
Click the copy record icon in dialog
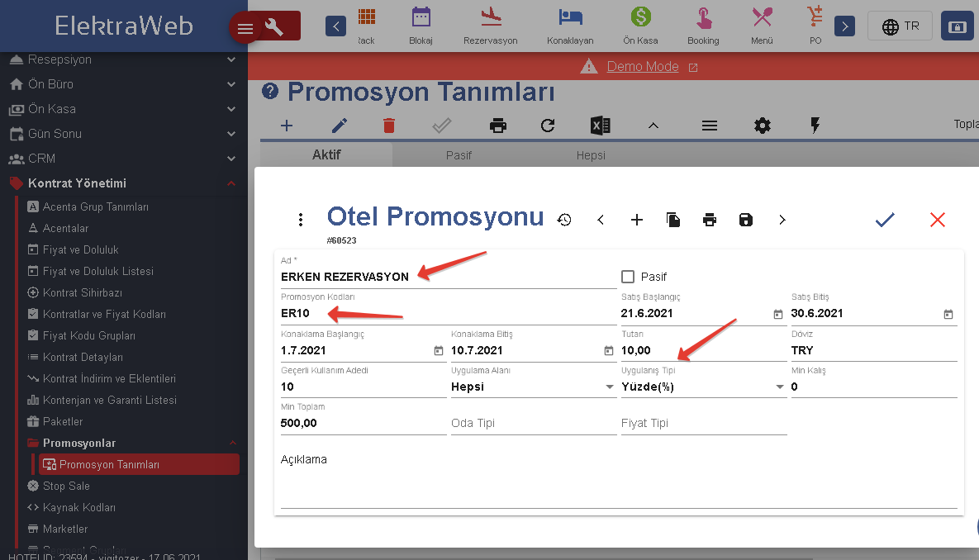click(x=673, y=220)
